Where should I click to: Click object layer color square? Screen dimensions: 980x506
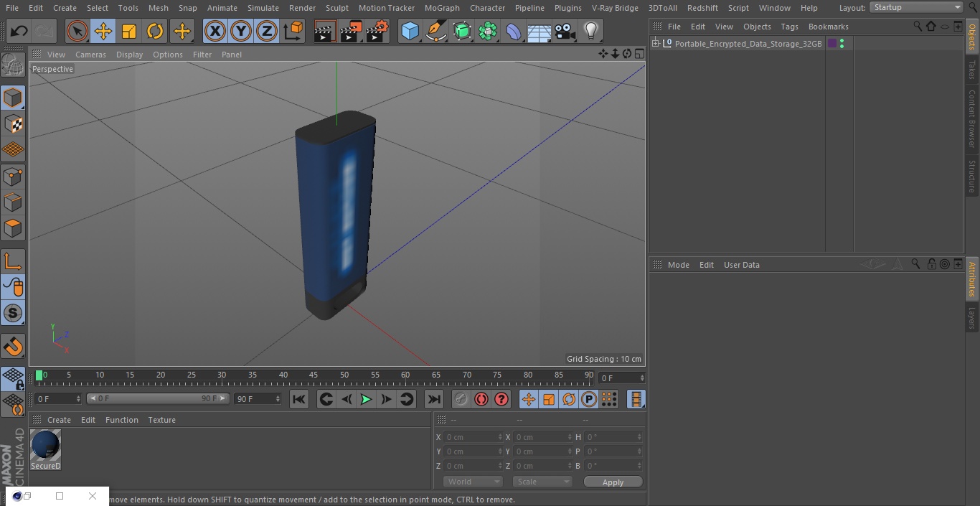[832, 44]
